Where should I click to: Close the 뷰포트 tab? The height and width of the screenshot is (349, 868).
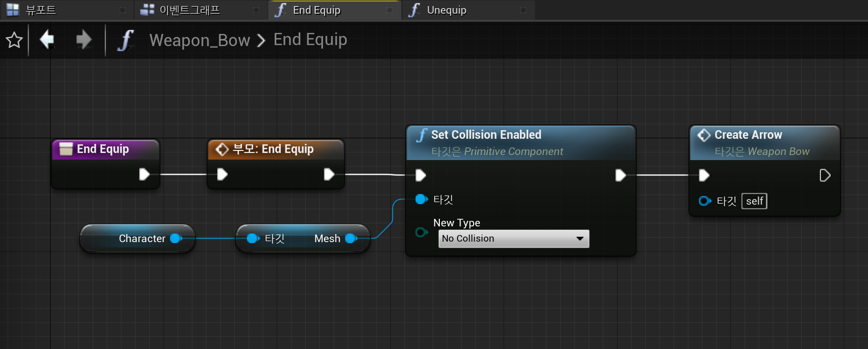coord(122,10)
